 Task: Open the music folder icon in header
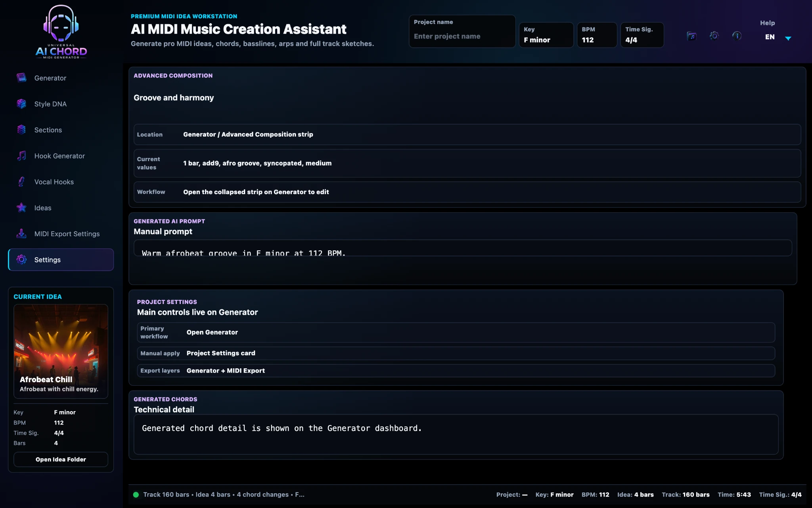coord(691,36)
